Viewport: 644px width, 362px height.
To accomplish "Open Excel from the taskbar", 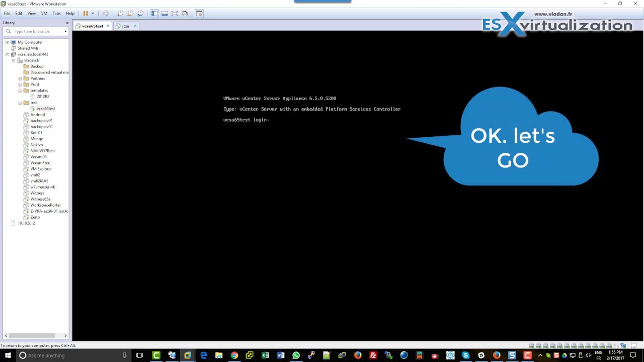I will pyautogui.click(x=265, y=355).
